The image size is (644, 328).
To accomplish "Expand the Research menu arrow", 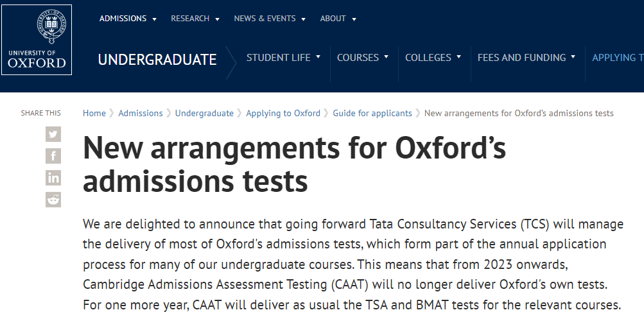I will coord(217,19).
